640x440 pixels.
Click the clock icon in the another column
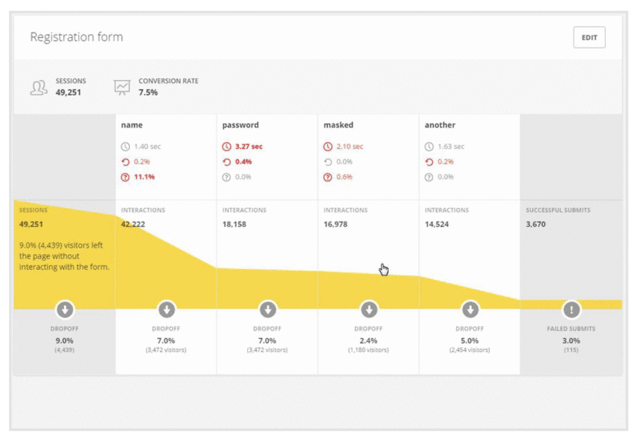point(429,147)
